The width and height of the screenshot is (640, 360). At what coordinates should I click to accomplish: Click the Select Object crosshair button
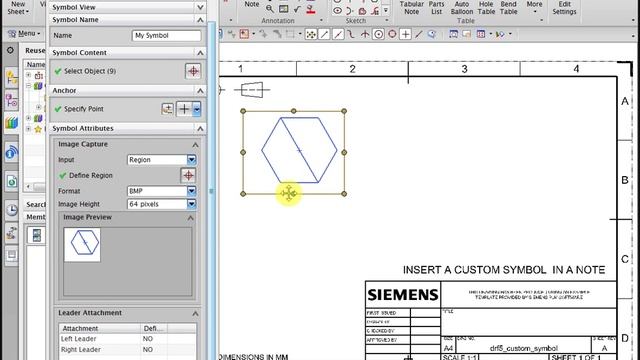pos(193,71)
